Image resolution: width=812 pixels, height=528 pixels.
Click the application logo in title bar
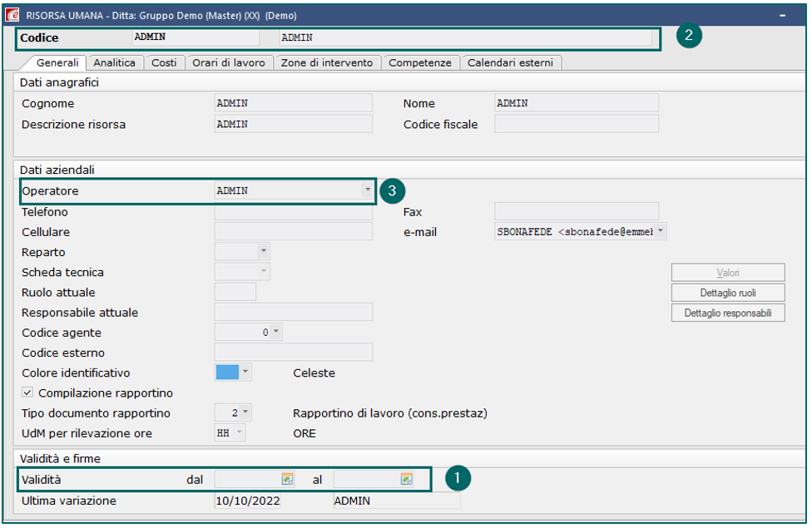tap(12, 15)
